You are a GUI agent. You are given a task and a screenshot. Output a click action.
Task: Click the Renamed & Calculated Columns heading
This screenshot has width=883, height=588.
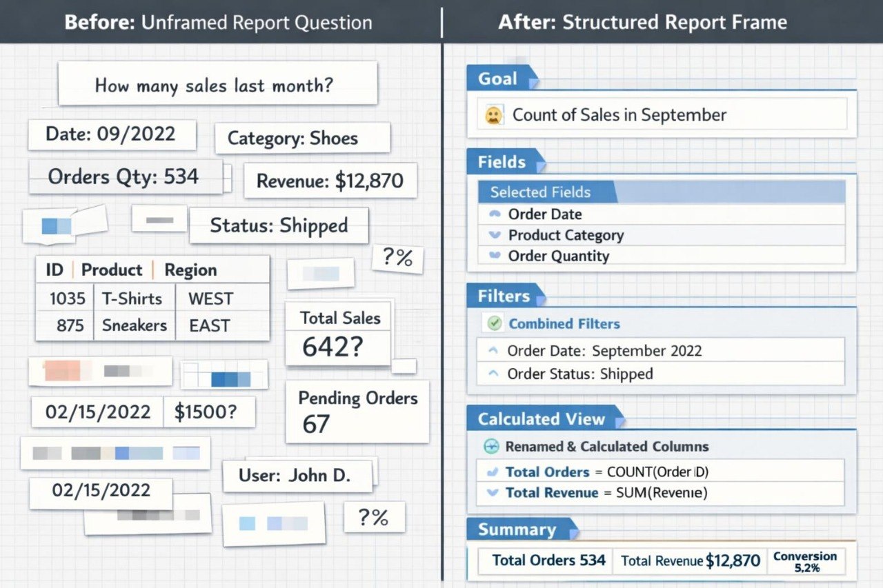click(606, 447)
